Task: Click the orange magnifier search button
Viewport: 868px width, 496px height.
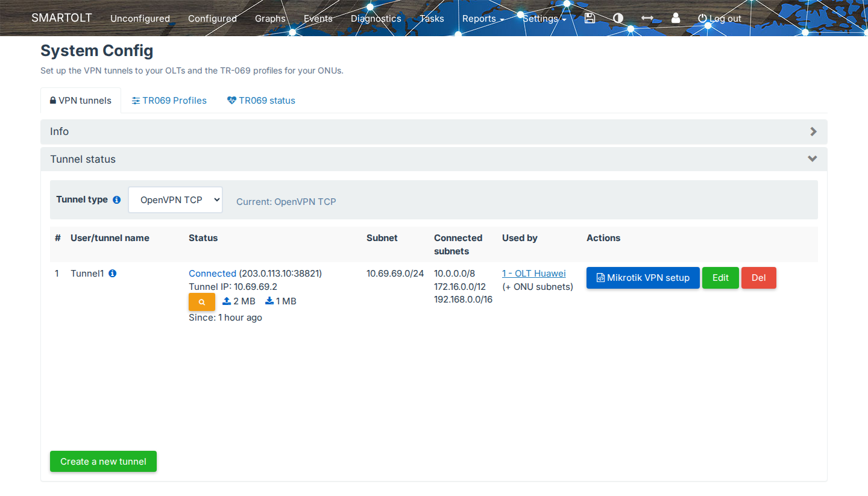Action: 202,302
